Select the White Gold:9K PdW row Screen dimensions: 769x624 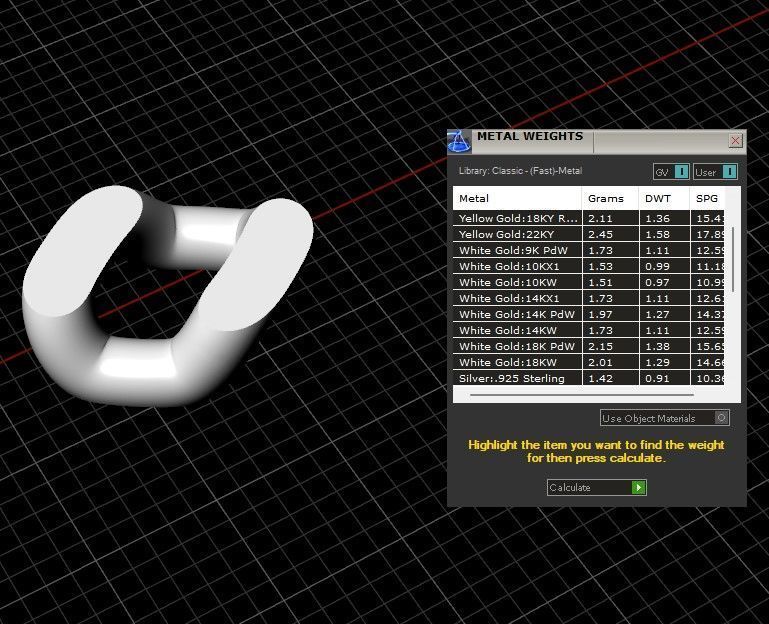(589, 250)
